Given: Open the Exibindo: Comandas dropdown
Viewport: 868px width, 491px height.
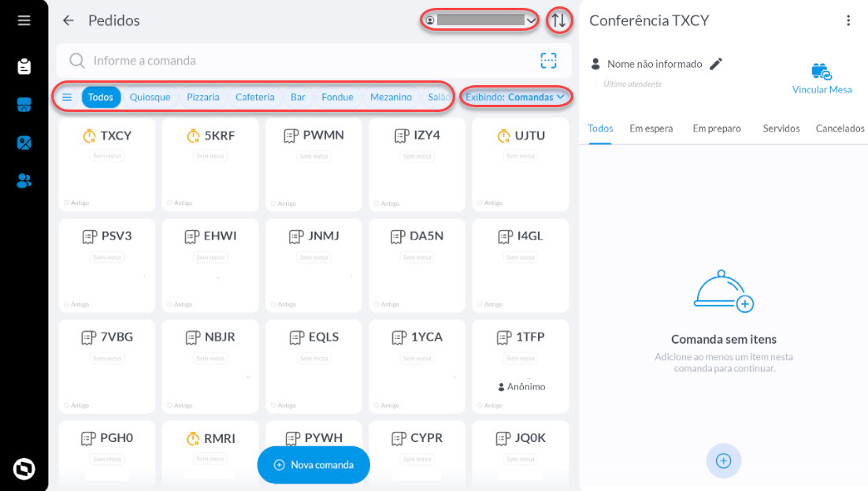Looking at the screenshot, I should [x=515, y=97].
